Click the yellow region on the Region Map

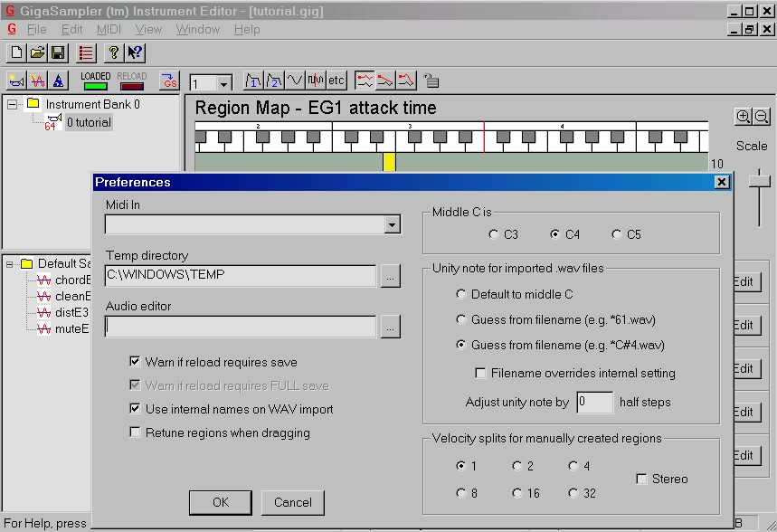click(x=389, y=163)
